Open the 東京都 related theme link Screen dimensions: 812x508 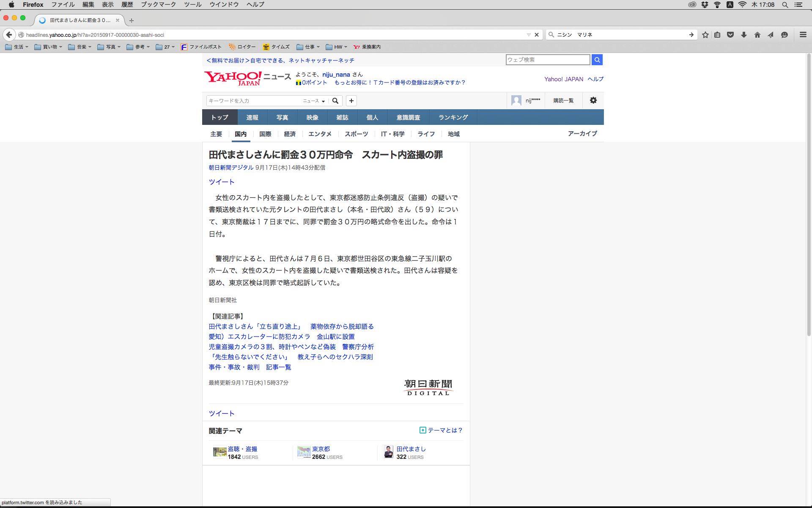(x=321, y=449)
